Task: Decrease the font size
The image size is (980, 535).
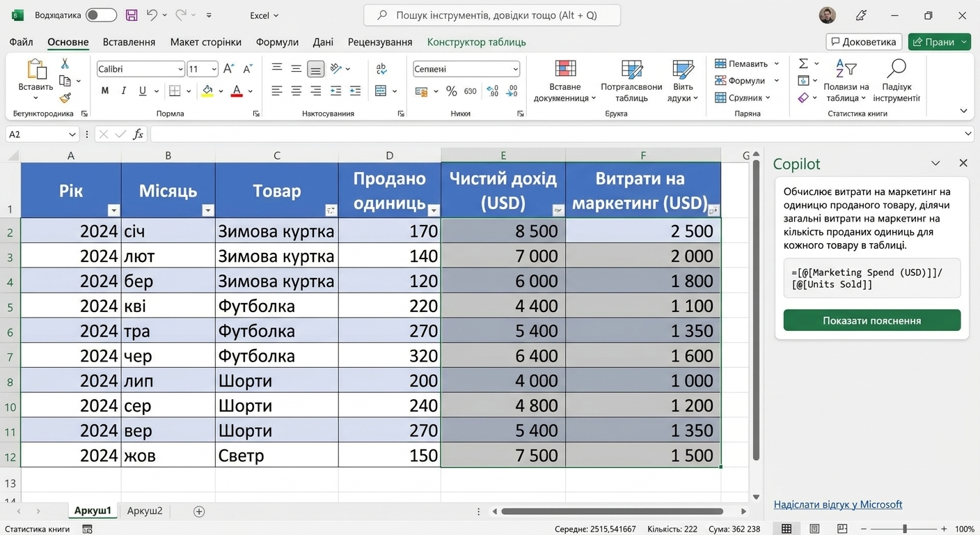Action: point(248,69)
